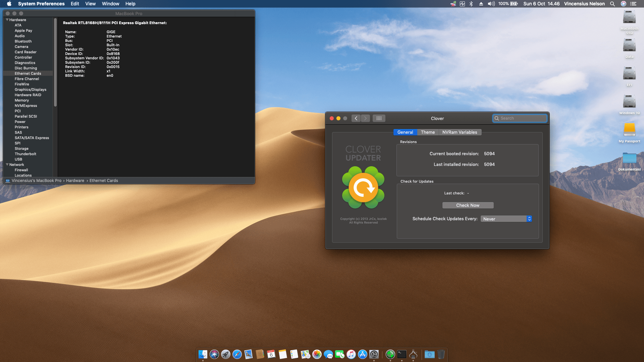Select the Ethernet Cards sidebar entry
The image size is (644, 362).
[x=28, y=73]
